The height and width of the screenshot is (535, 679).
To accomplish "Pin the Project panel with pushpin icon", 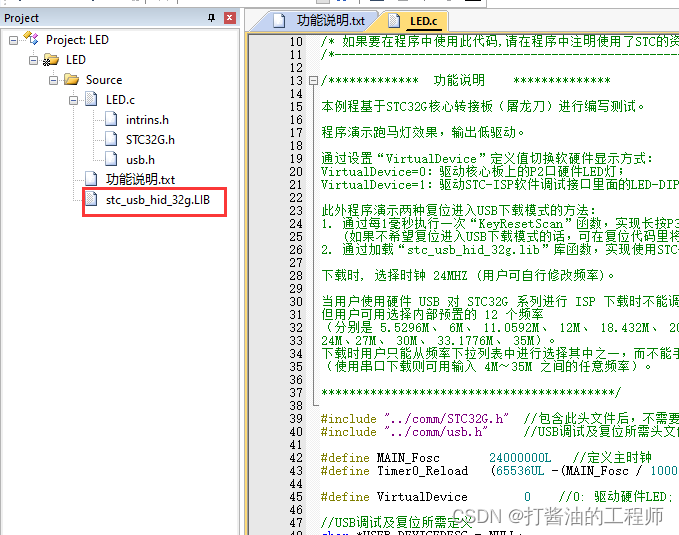I will click(211, 18).
